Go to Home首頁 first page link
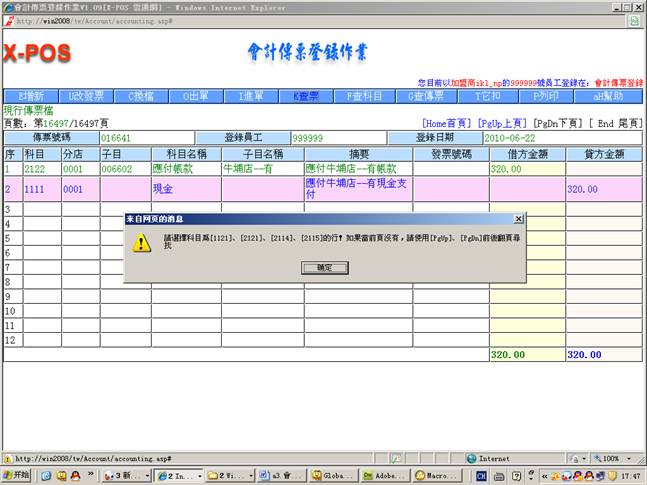Viewport: 647px width, 485px height. point(448,122)
